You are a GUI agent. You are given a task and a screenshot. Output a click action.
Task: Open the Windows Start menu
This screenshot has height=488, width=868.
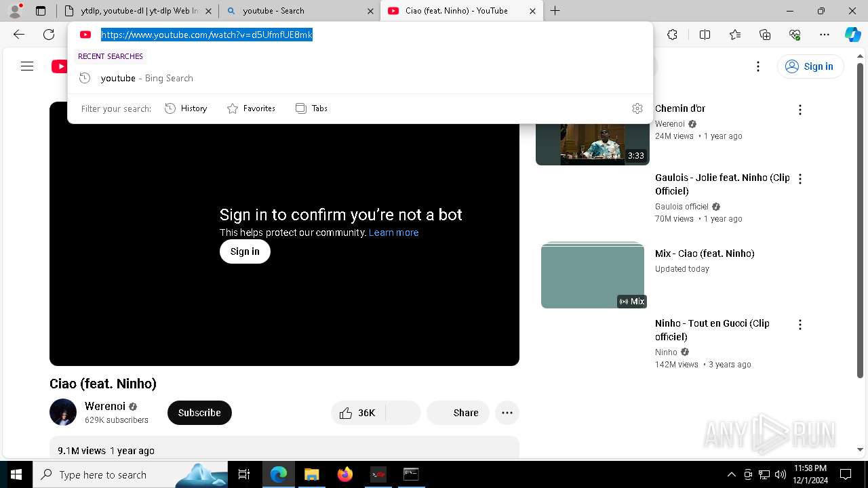tap(16, 474)
